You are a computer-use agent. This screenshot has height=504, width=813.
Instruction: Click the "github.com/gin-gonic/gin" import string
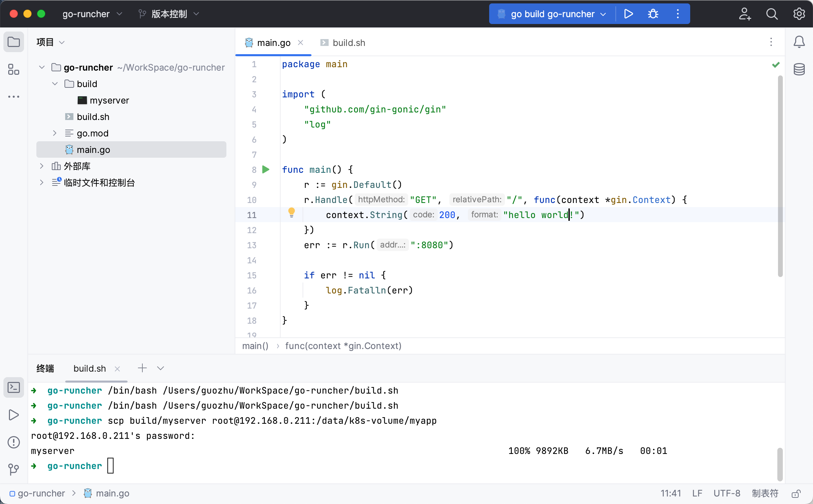click(375, 109)
